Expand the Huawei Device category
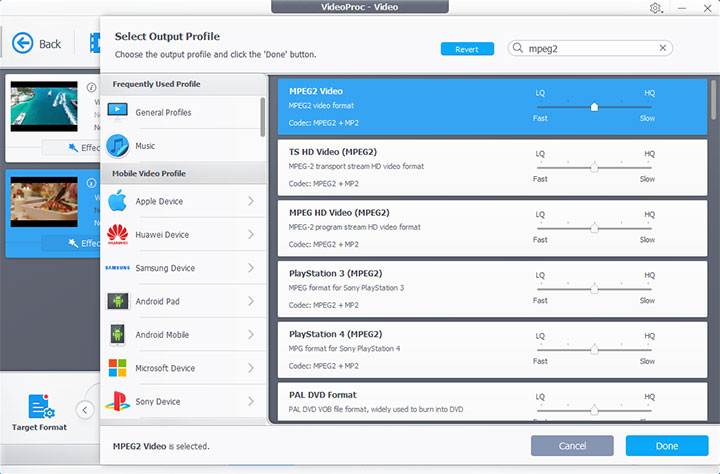The width and height of the screenshot is (720, 474). click(251, 234)
